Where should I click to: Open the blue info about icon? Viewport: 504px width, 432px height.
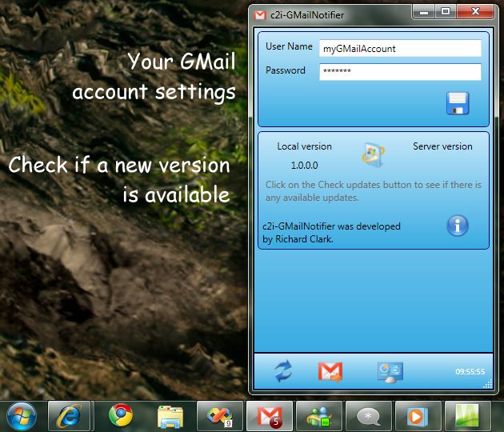point(457,226)
